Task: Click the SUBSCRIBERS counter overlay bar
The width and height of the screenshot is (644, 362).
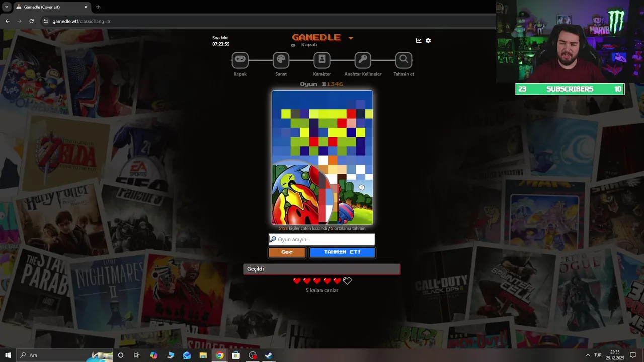Action: pyautogui.click(x=570, y=89)
